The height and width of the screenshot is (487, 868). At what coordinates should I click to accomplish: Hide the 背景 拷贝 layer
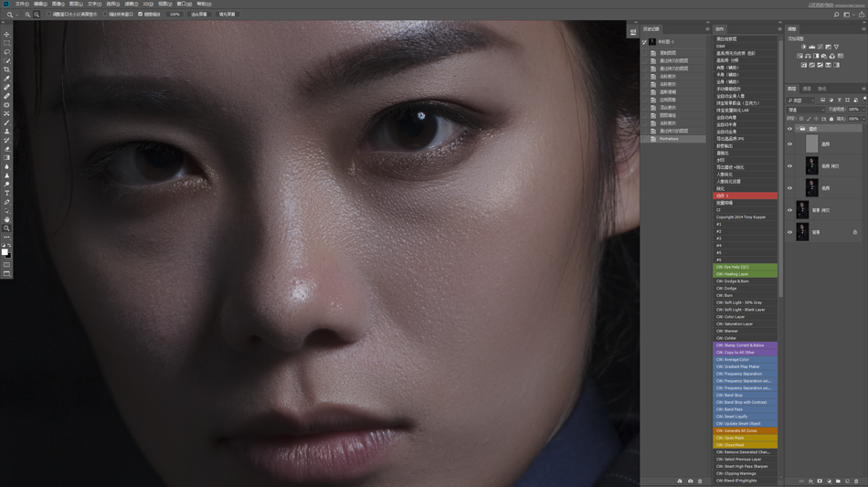click(x=790, y=210)
